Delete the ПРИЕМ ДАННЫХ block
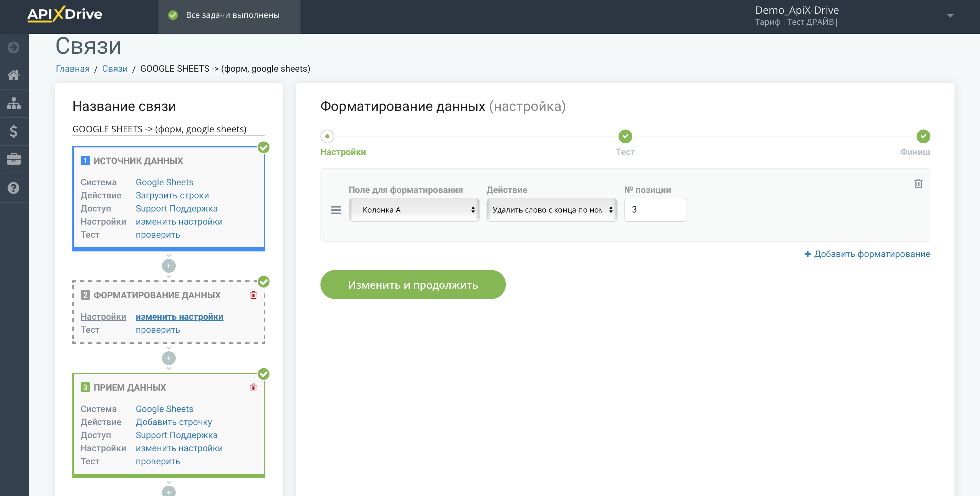This screenshot has height=496, width=980. point(253,387)
